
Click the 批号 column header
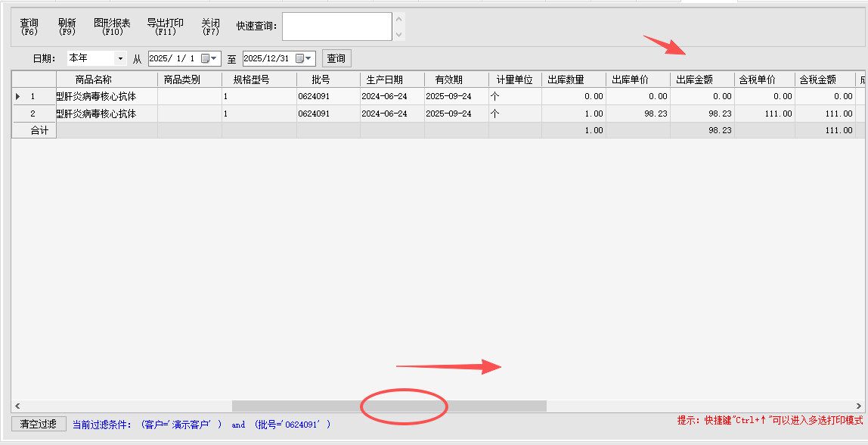[327, 79]
